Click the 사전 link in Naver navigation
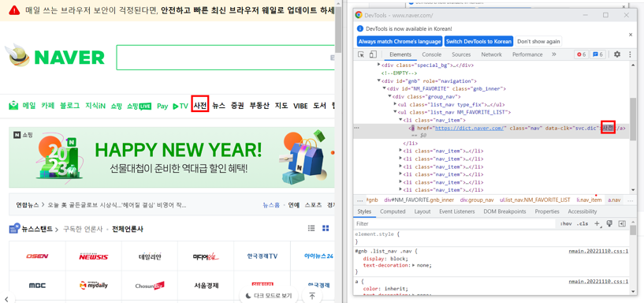Screen dimensions: 644x303 (201, 106)
